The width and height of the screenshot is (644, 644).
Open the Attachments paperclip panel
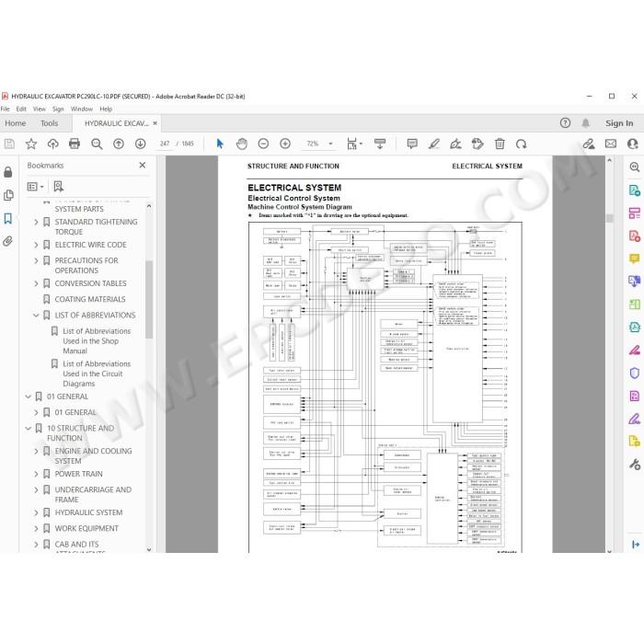tap(7, 241)
